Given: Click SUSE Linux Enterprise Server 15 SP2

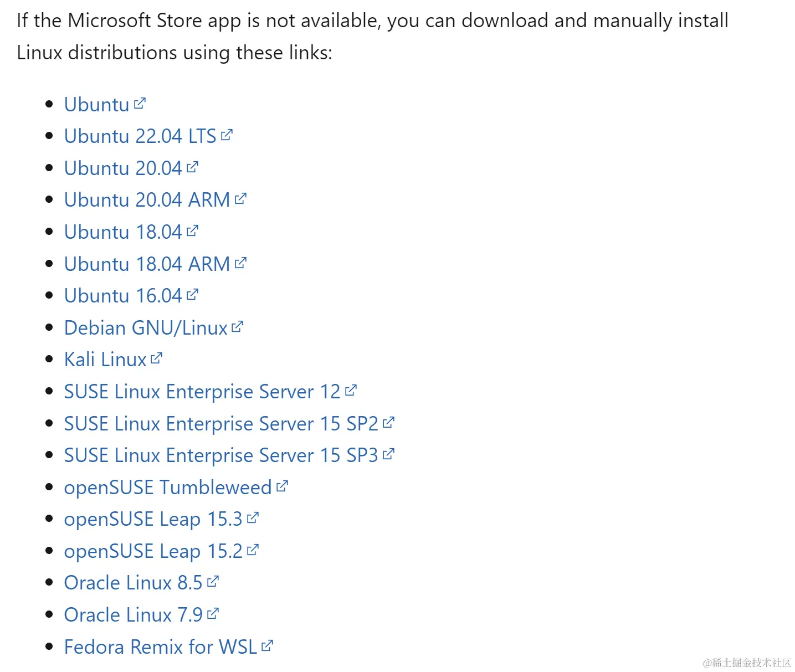Looking at the screenshot, I should (x=221, y=424).
